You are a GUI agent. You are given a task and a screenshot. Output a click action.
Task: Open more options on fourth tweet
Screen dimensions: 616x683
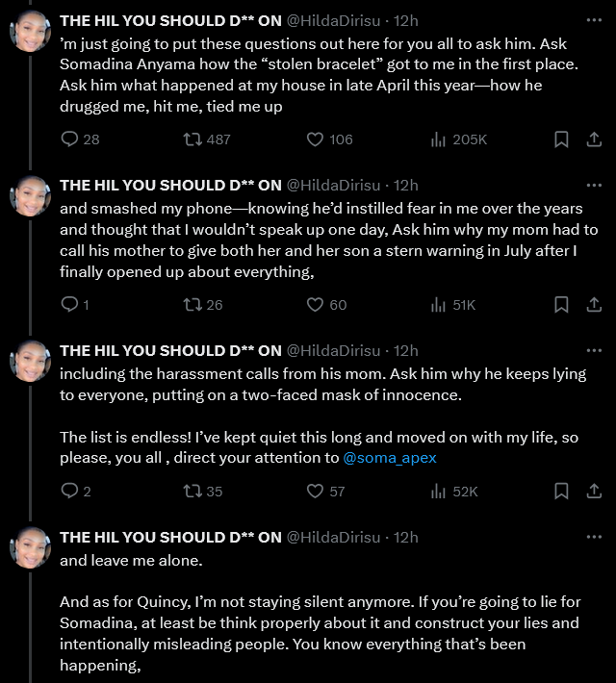[x=594, y=537]
